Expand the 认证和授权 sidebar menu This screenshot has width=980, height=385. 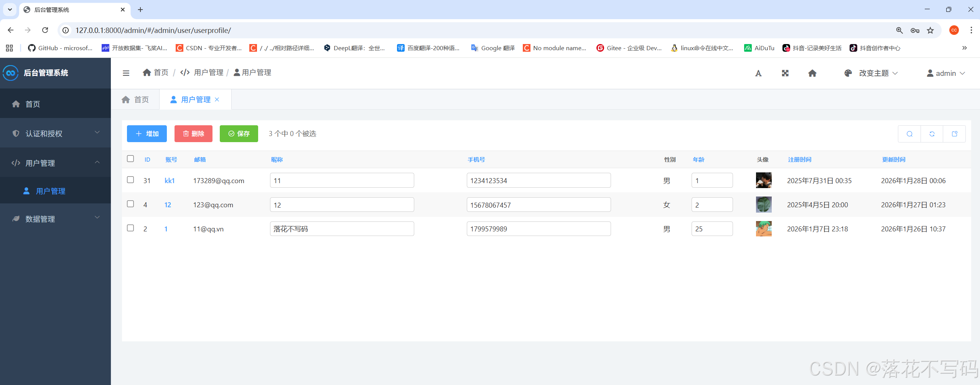56,133
